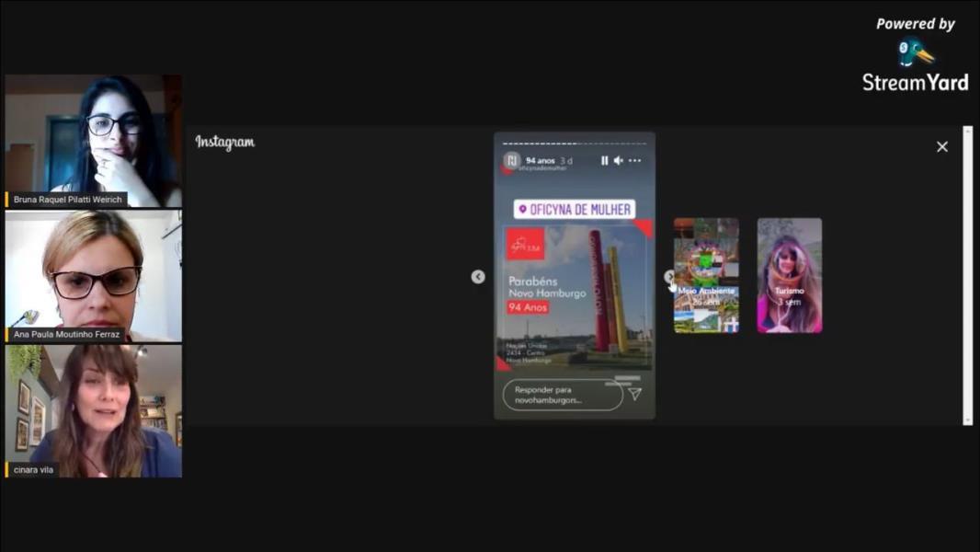Click the Responder para reply field
Screen dimensions: 980x552
click(563, 395)
